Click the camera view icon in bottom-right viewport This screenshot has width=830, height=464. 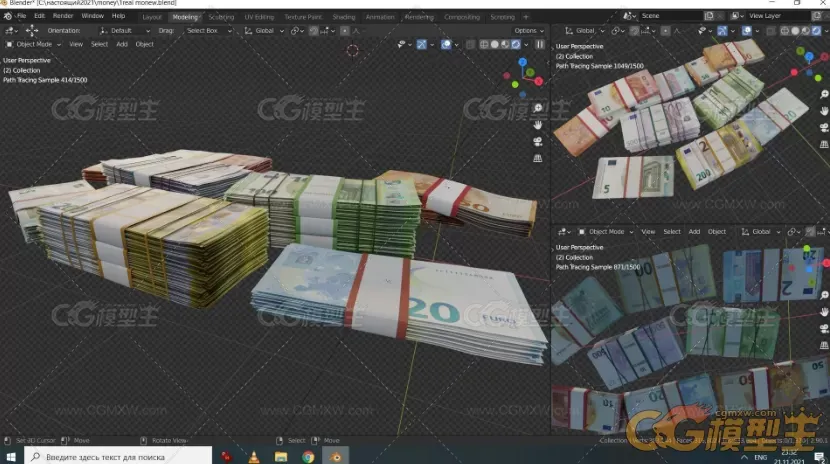pos(824,329)
